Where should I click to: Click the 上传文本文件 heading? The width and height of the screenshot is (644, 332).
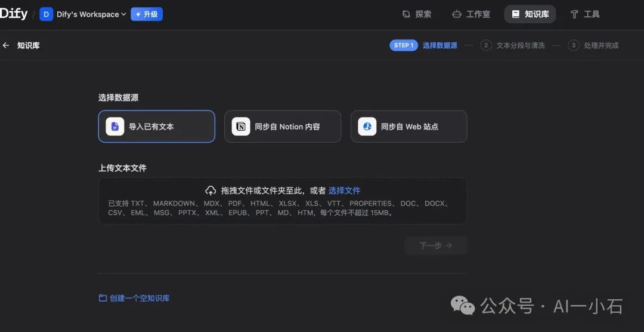coord(122,168)
